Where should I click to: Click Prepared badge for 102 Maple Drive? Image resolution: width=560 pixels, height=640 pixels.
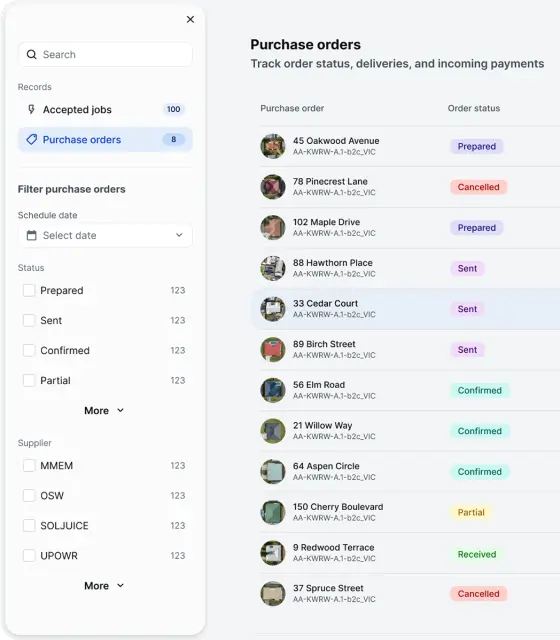(x=476, y=227)
